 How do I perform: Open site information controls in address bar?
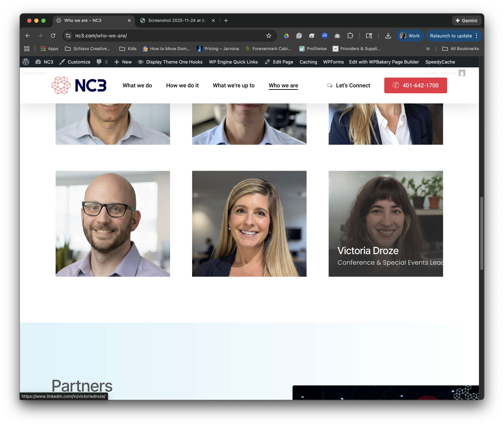[68, 36]
